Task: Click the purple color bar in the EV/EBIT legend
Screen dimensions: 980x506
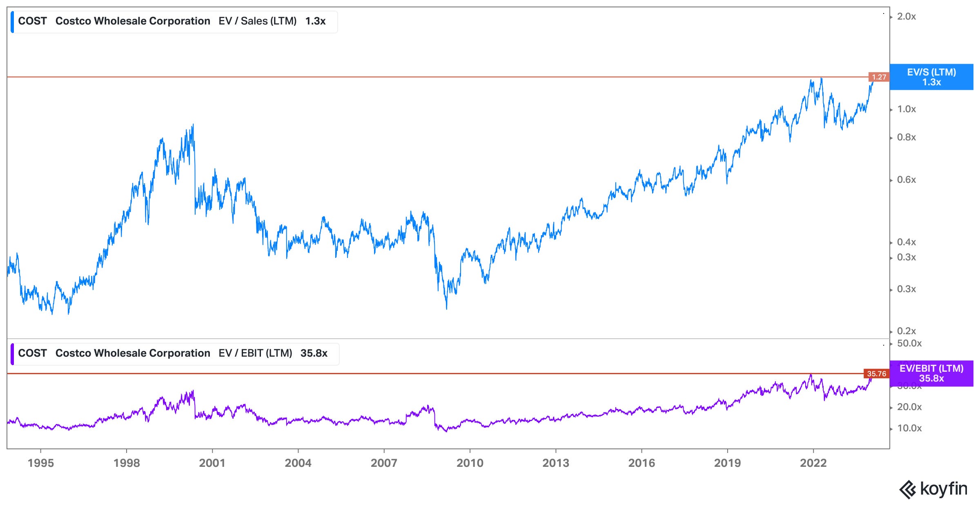Action: click(x=12, y=354)
